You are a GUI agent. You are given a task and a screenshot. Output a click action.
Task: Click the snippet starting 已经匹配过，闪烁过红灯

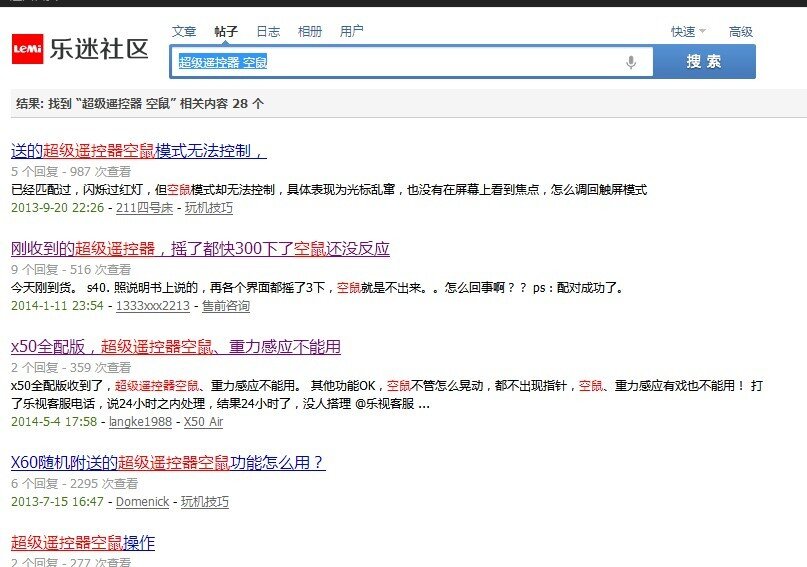coord(329,190)
